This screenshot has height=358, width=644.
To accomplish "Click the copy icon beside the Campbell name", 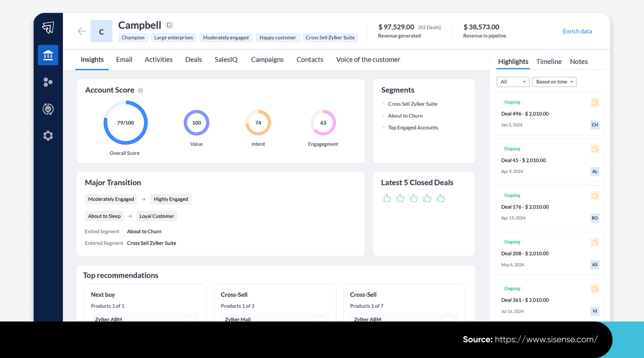I will coord(169,25).
